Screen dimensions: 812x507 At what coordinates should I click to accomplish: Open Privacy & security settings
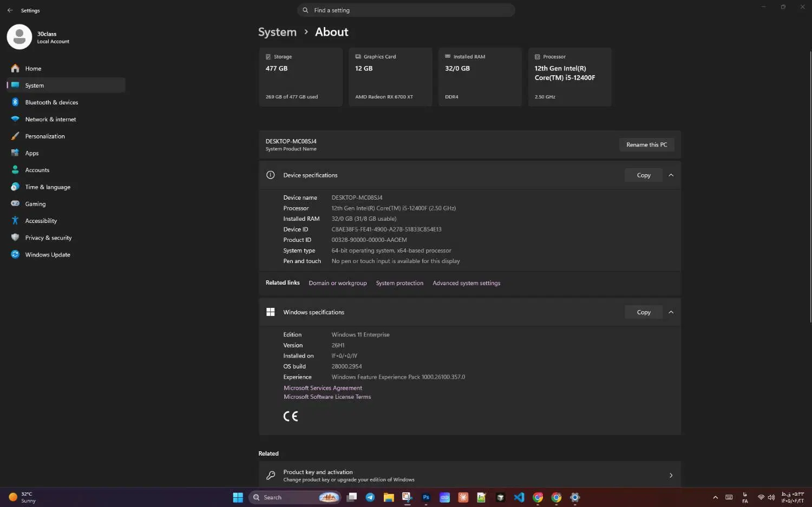(66, 238)
